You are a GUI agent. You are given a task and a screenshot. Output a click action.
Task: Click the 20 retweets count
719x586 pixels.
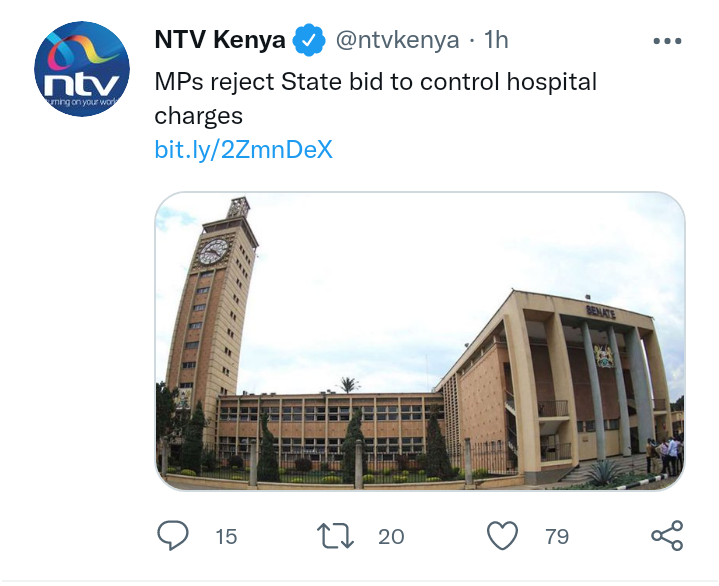pyautogui.click(x=391, y=536)
